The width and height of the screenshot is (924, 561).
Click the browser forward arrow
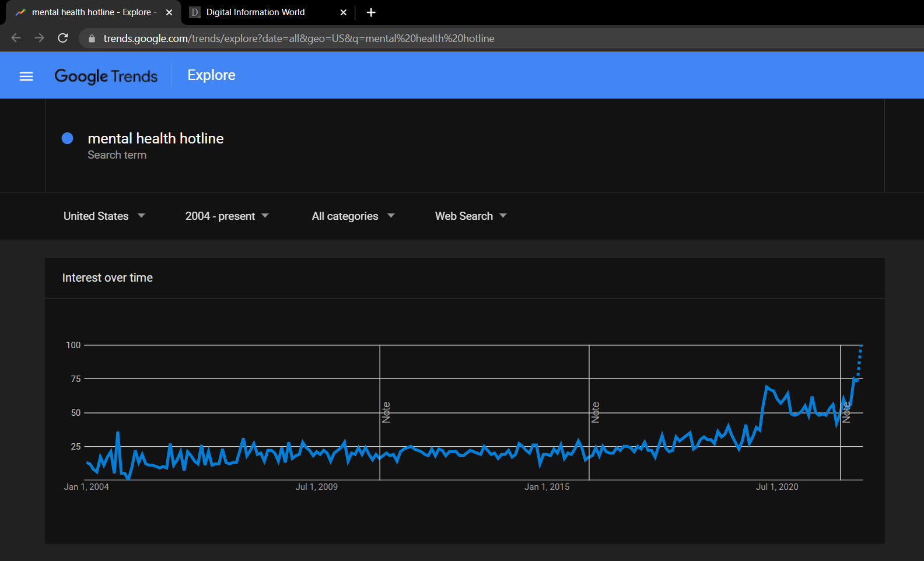click(40, 38)
